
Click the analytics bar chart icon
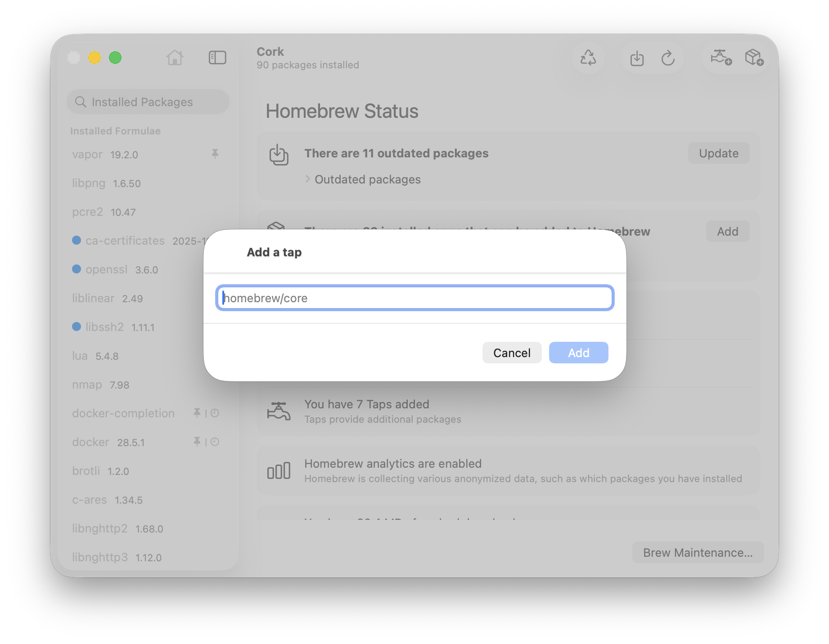click(x=279, y=471)
